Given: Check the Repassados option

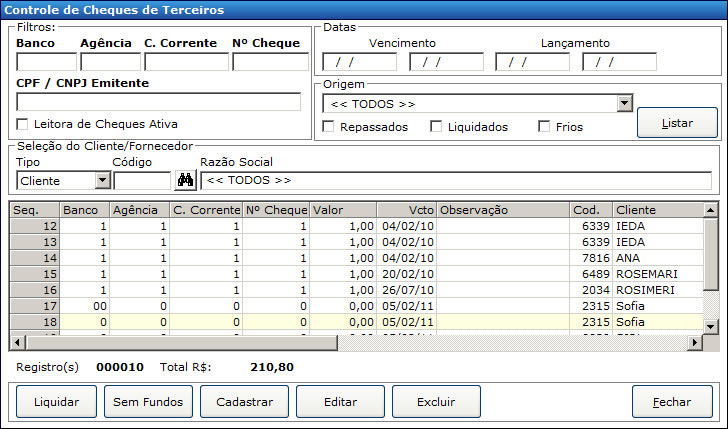Looking at the screenshot, I should click(x=328, y=126).
